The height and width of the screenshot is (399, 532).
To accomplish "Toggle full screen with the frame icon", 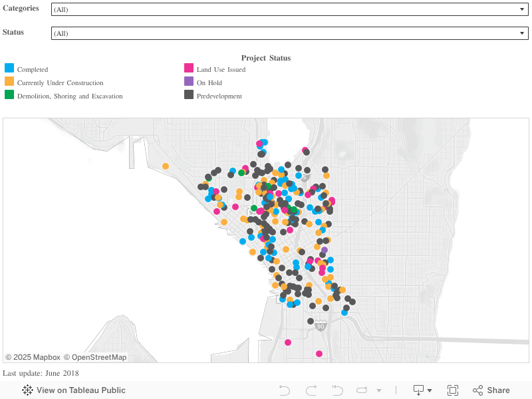I will pos(453,390).
